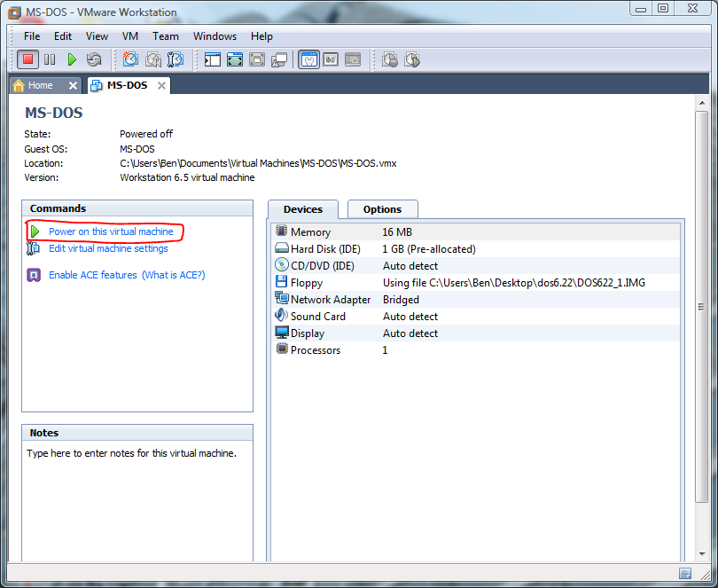Select the MS-DOS tab
Viewport: 718px width, 588px height.
coord(127,85)
